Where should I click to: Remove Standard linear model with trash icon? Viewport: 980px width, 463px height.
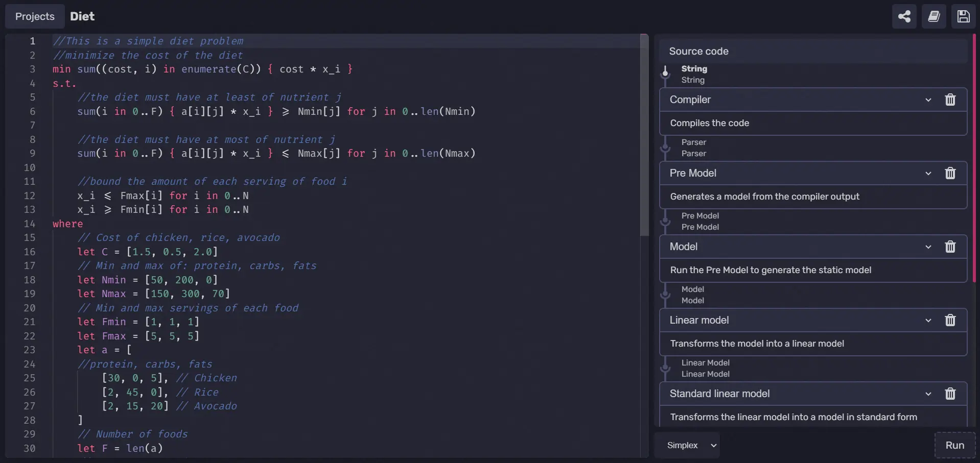coord(951,394)
